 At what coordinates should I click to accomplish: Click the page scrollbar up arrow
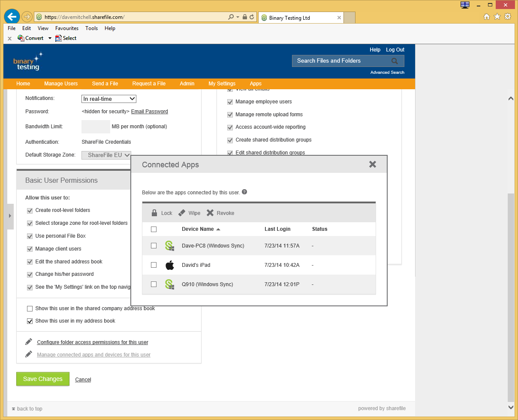pos(510,98)
